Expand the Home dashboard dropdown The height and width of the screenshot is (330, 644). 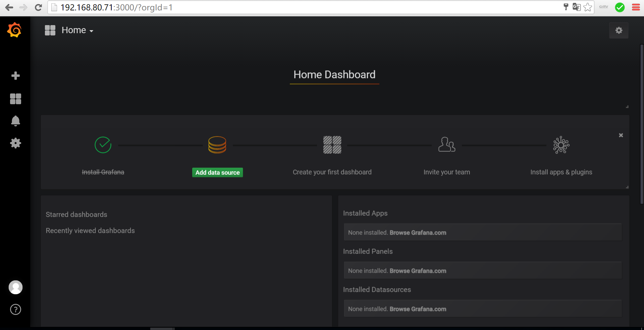tap(77, 30)
